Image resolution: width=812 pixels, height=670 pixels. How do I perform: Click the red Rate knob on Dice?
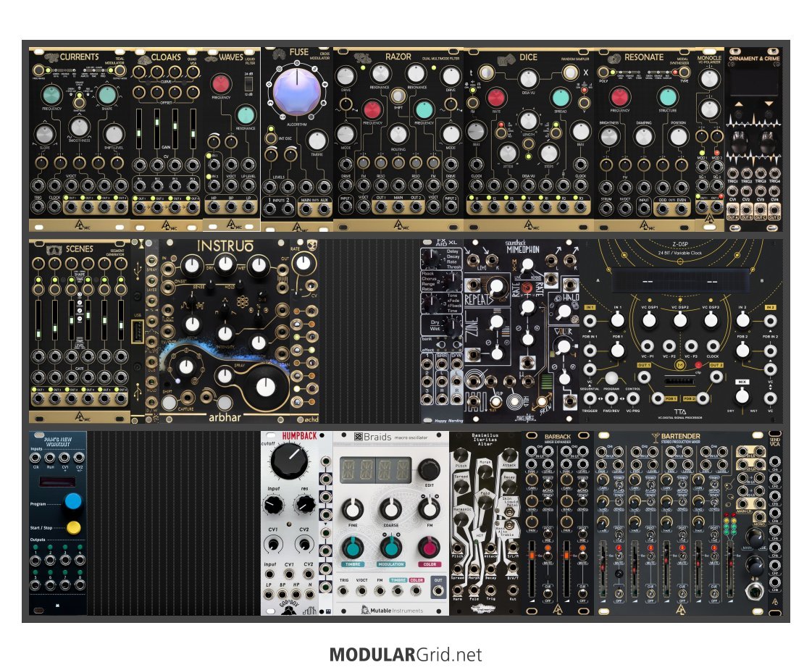pos(495,97)
